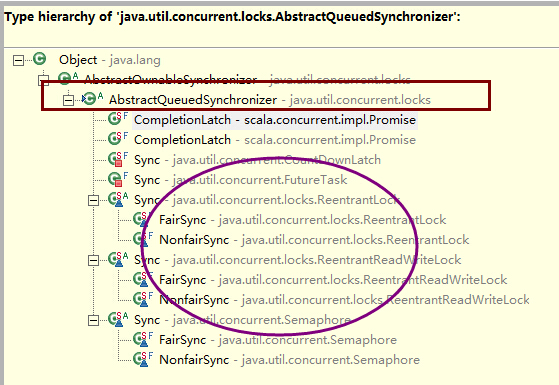Collapse the ReentrantLock Sync node
Screen dimensions: 559x385
93,200
